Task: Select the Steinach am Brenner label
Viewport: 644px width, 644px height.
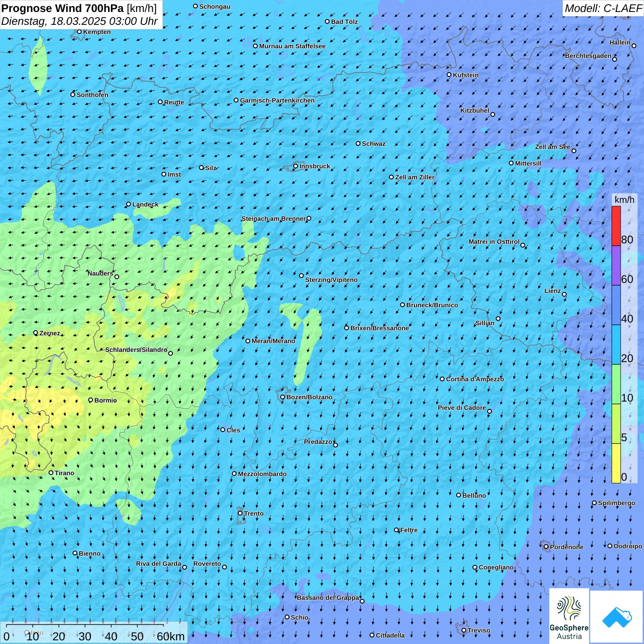Action: tap(274, 218)
